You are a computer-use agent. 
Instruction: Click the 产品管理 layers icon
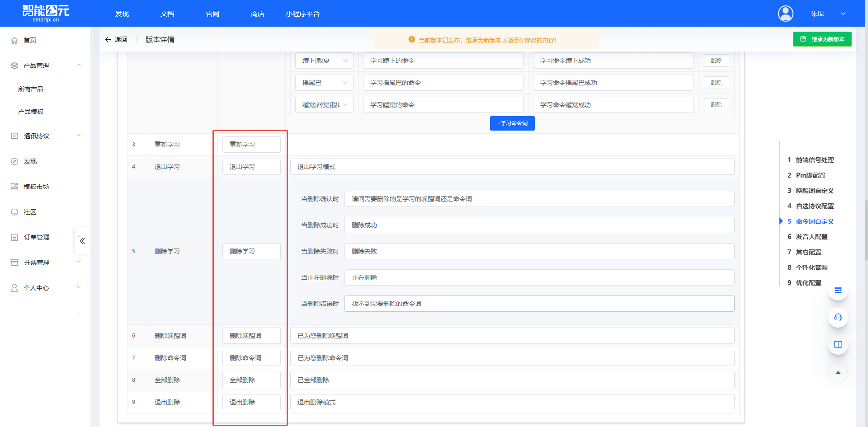[14, 65]
